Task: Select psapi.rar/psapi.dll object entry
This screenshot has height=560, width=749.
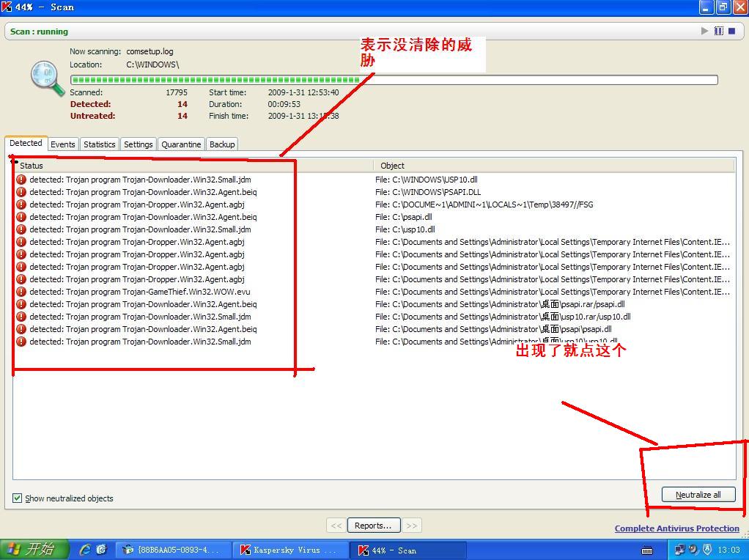Action: tap(500, 304)
